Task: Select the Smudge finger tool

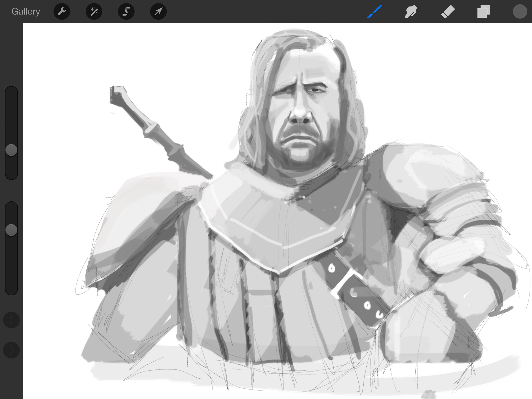Action: coord(411,11)
